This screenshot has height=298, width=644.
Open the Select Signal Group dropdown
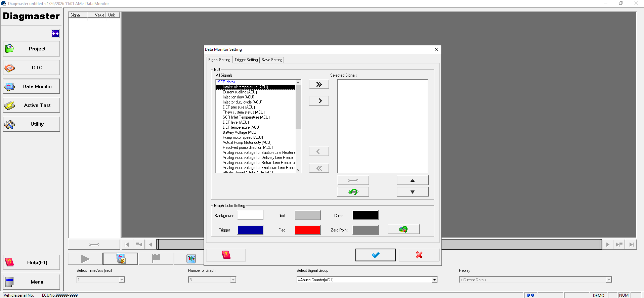pyautogui.click(x=434, y=280)
